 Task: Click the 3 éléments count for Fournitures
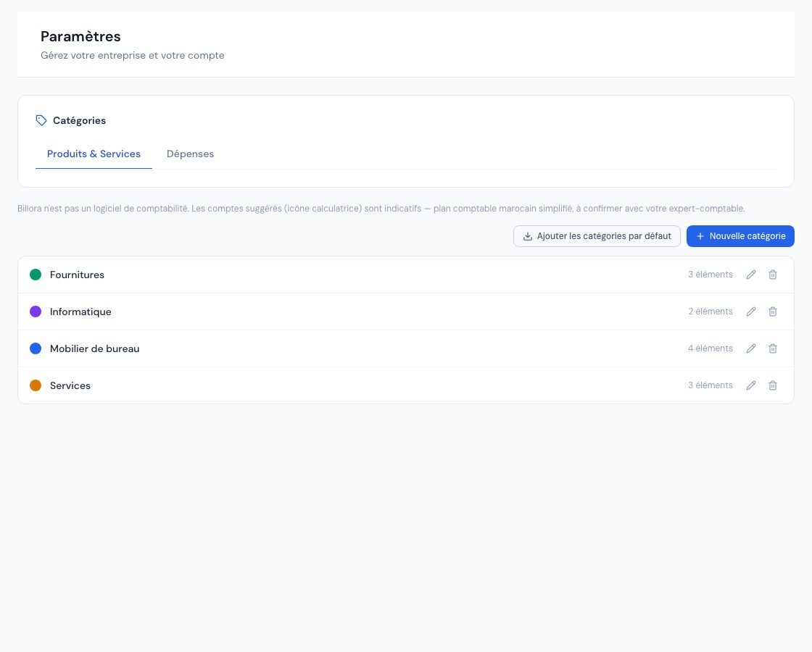(x=710, y=275)
